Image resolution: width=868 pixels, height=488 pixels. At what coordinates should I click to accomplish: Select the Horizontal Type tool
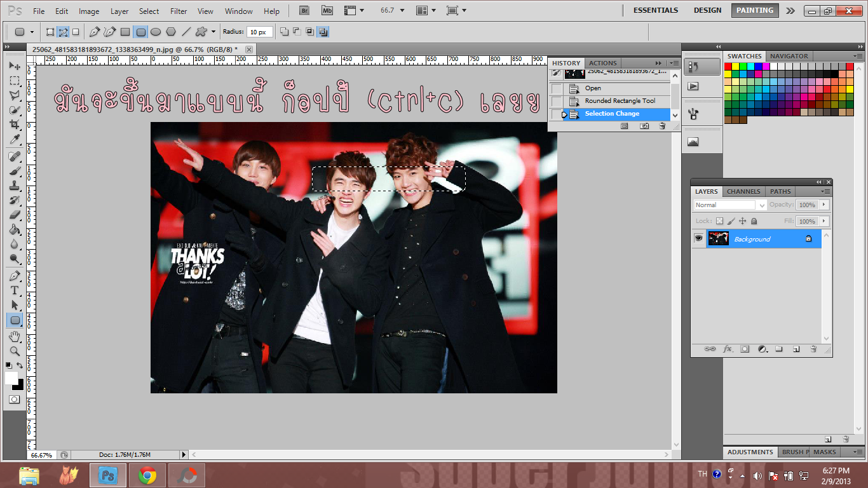15,290
